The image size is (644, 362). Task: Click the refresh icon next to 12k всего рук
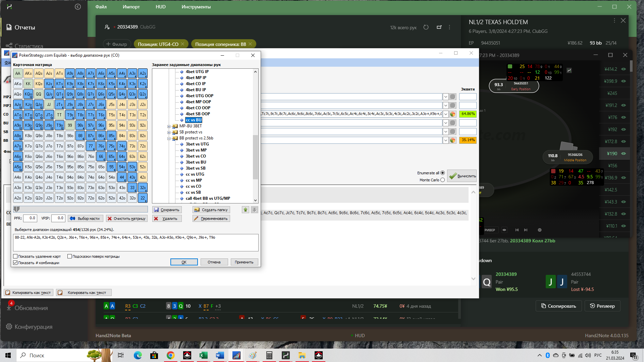[426, 27]
